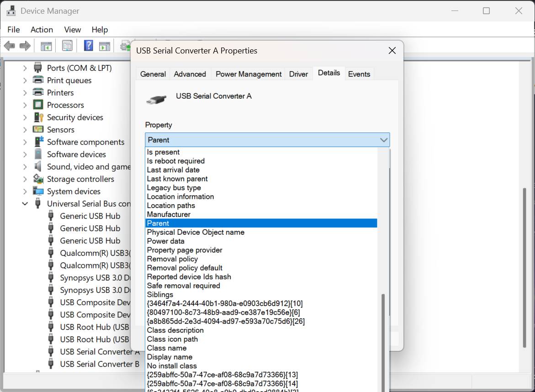The width and height of the screenshot is (535, 392).
Task: Click the Forward arrow toolbar icon
Action: coord(25,46)
